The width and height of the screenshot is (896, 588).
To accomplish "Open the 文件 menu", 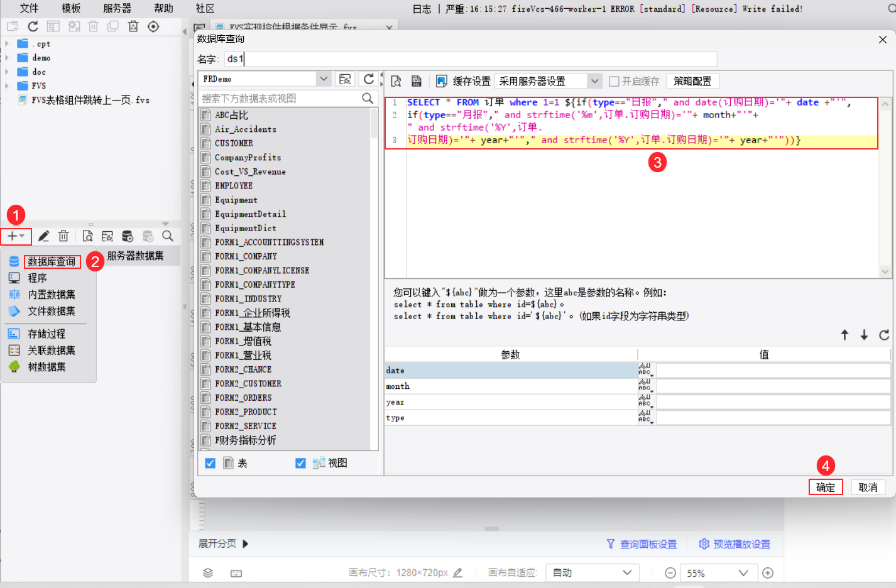I will tap(29, 8).
